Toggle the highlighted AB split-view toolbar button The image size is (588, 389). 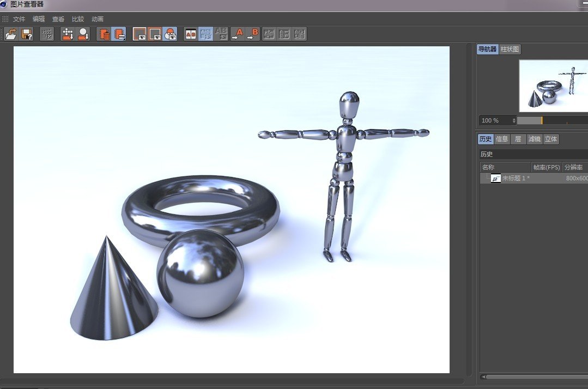pos(206,34)
